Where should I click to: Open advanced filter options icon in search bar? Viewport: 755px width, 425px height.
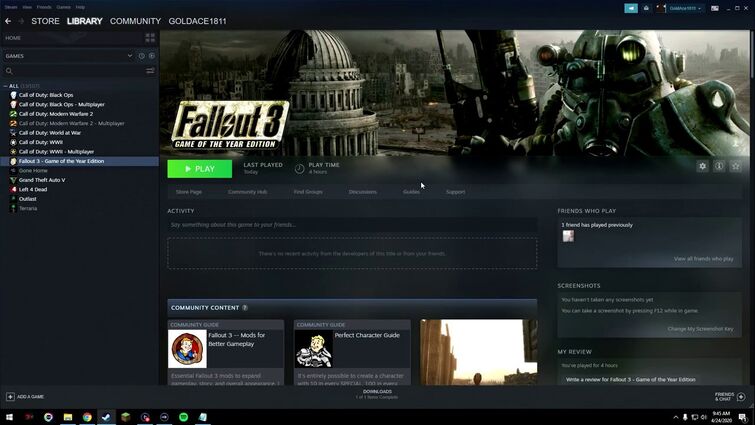pos(150,71)
